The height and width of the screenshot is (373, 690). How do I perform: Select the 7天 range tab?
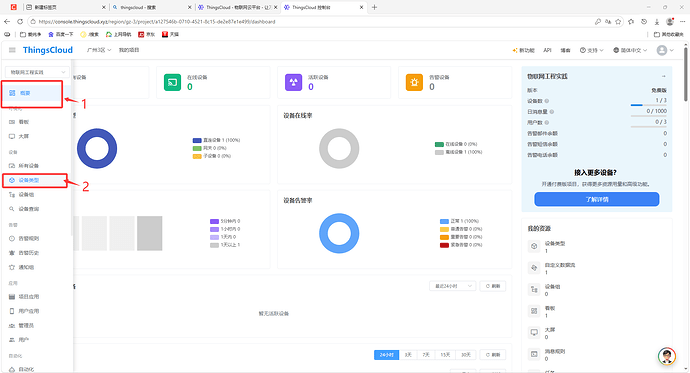coord(426,355)
